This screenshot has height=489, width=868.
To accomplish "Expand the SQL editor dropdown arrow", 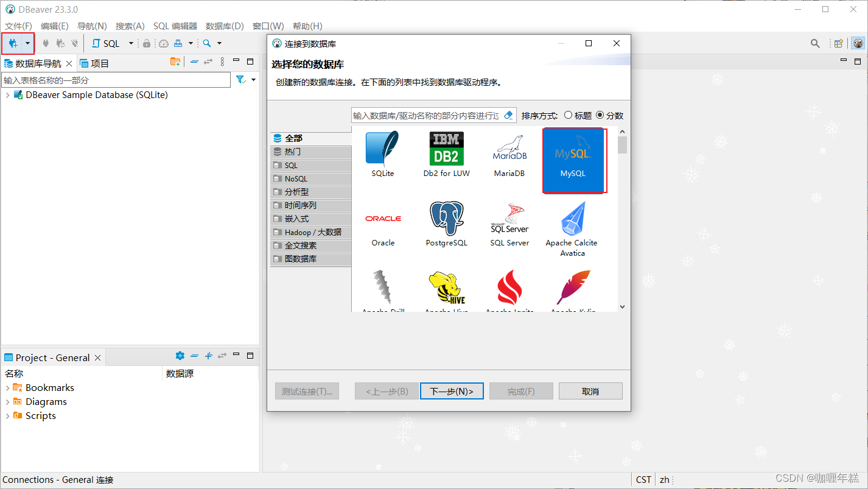I will click(x=131, y=43).
